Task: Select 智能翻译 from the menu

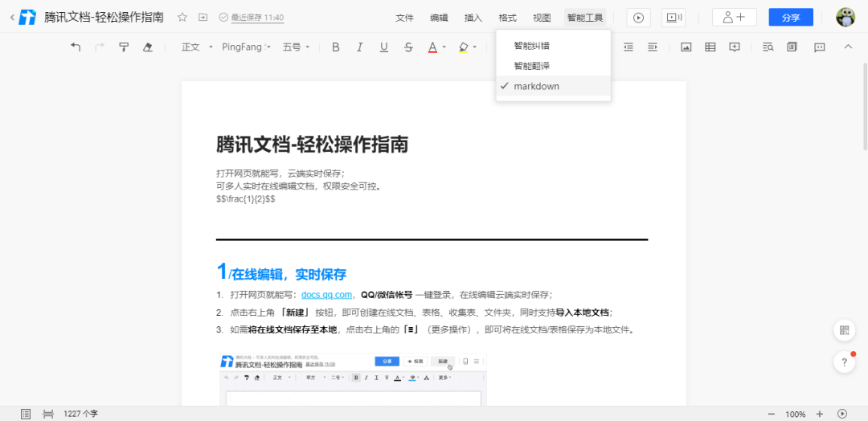Action: (x=554, y=66)
